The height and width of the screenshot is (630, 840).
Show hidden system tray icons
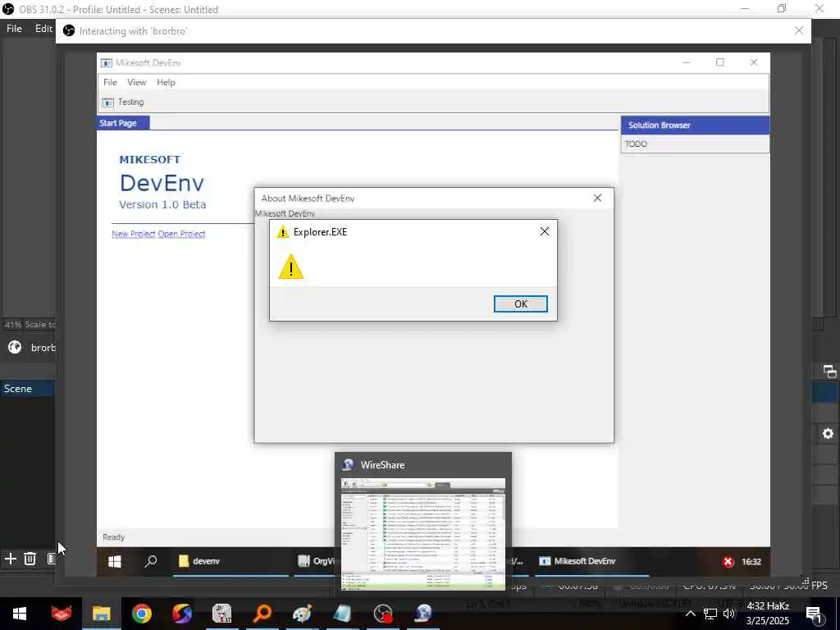[691, 614]
